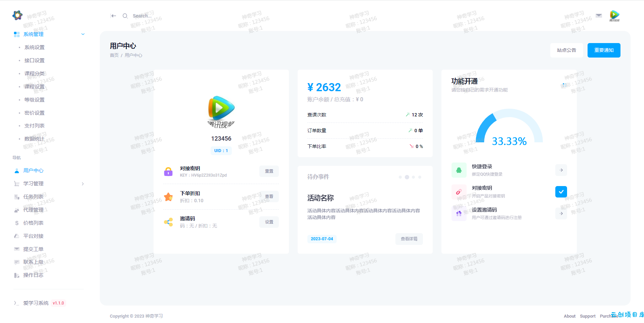Open 数据统计 in the sidebar
This screenshot has height=323, width=644.
(x=34, y=139)
